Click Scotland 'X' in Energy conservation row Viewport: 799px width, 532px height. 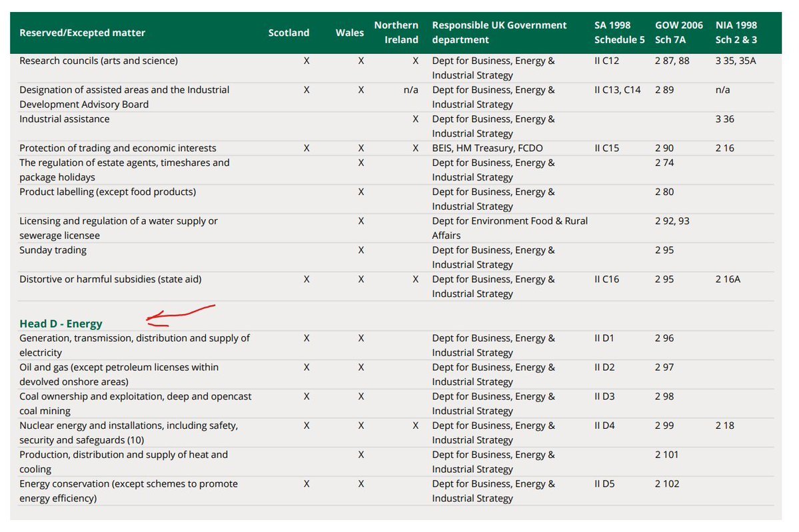[x=307, y=483]
